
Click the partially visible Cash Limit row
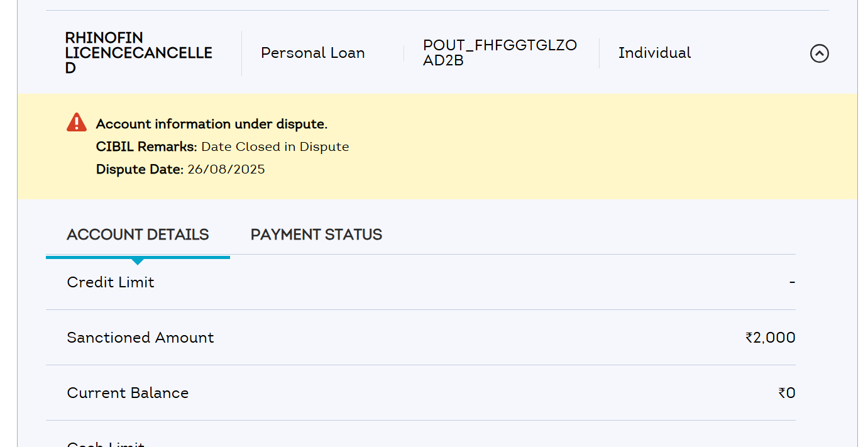coord(106,444)
